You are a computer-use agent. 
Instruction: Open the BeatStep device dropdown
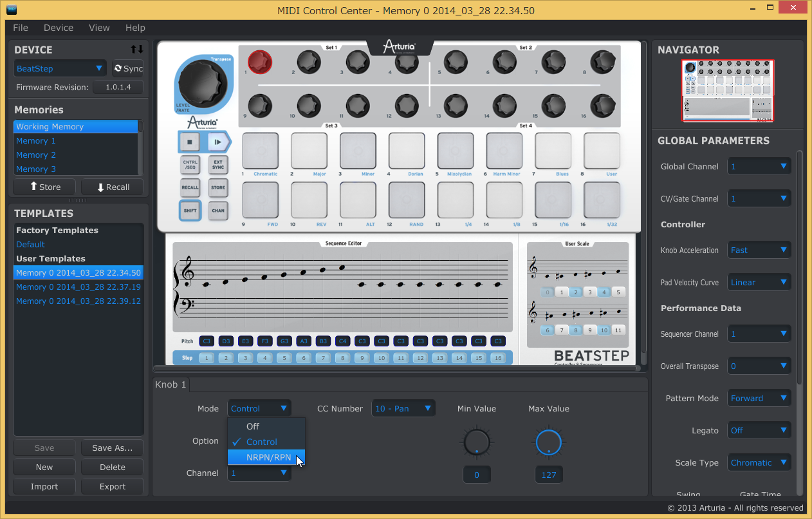click(60, 68)
